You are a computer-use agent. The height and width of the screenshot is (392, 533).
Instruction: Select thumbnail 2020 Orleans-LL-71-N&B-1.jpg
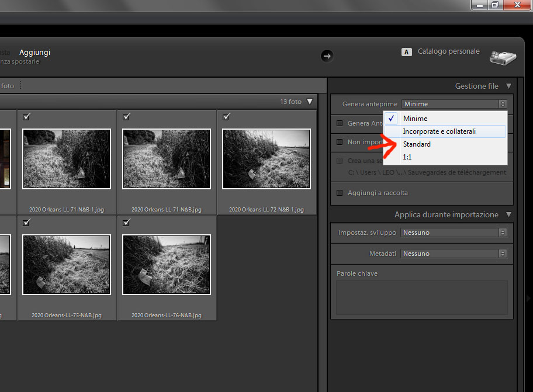click(x=67, y=159)
